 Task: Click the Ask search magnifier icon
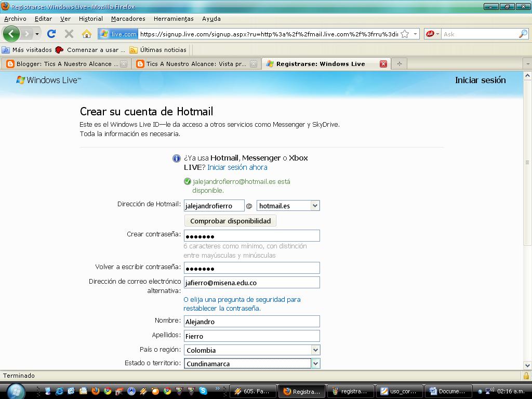pyautogui.click(x=522, y=33)
